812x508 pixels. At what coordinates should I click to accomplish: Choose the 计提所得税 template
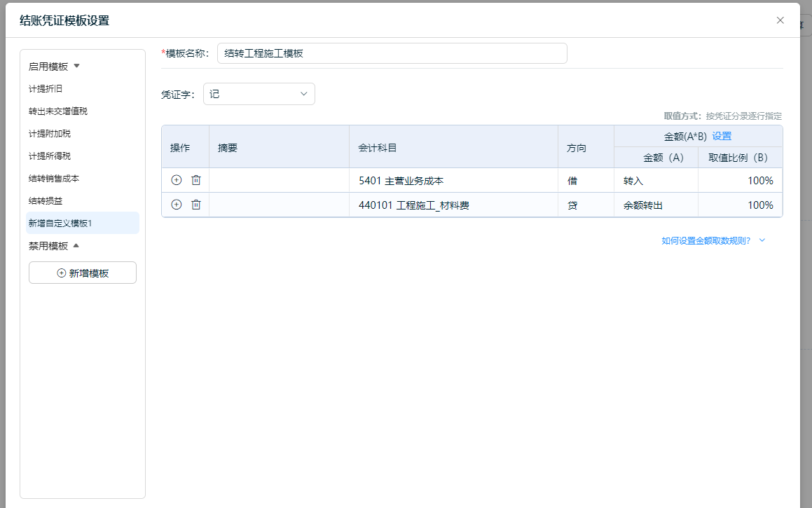click(x=50, y=156)
